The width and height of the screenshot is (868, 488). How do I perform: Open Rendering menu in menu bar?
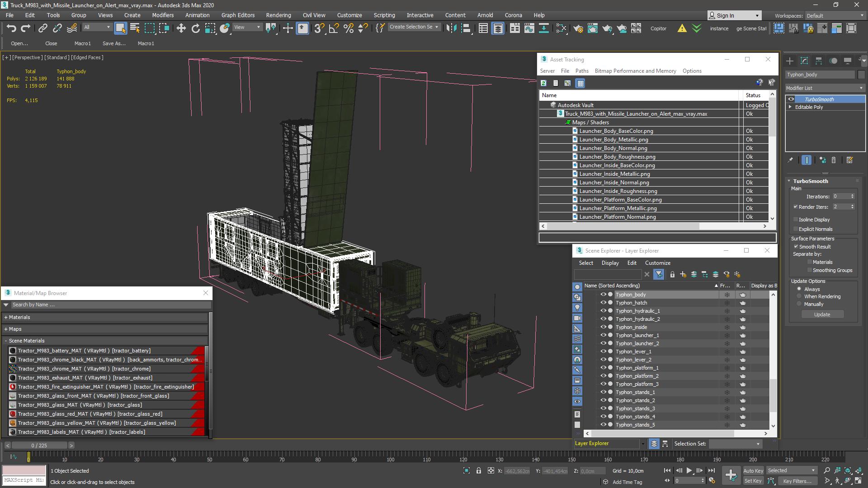[279, 15]
